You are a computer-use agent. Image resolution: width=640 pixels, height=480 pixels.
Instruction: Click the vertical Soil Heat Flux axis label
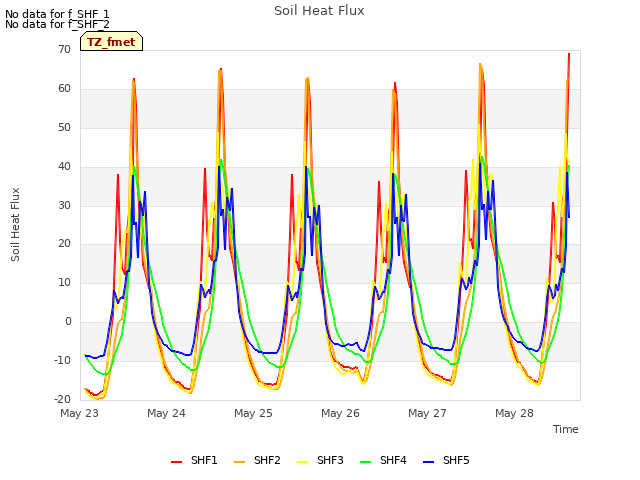[15, 224]
